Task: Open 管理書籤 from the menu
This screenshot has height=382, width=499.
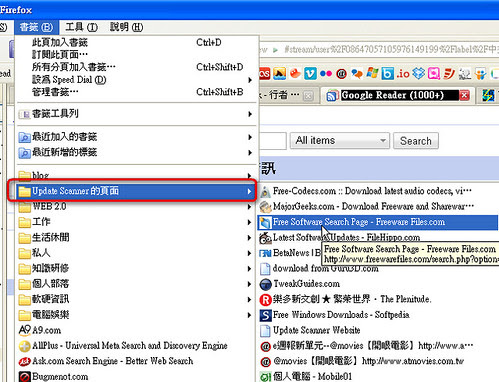Action: point(137,92)
